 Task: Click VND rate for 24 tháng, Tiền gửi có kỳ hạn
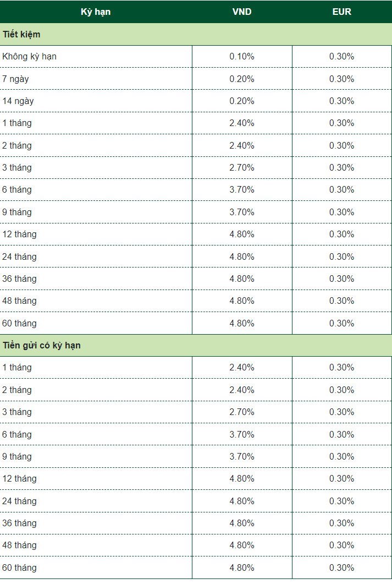pos(242,501)
